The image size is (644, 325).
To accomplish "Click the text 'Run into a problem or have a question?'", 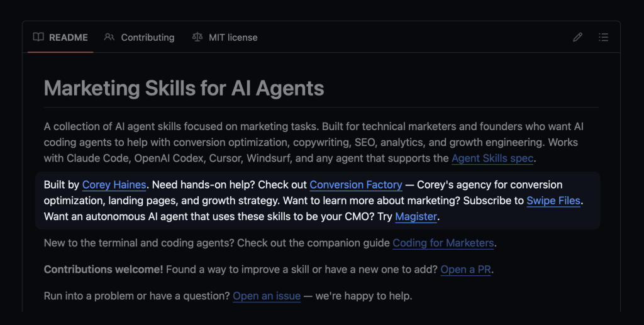I will (136, 296).
